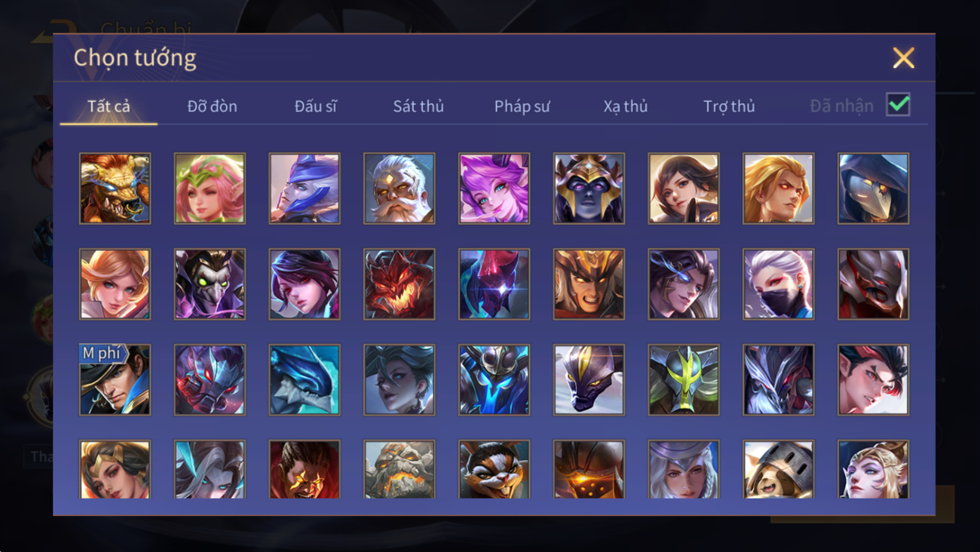Choose the white-bearded old man hero
Image resolution: width=980 pixels, height=552 pixels.
point(399,188)
